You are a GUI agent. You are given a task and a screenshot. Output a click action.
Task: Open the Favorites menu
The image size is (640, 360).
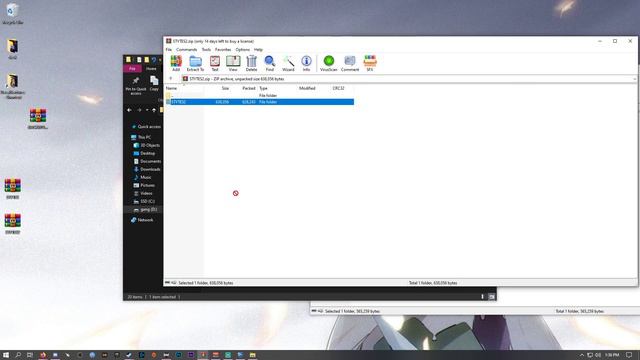223,49
